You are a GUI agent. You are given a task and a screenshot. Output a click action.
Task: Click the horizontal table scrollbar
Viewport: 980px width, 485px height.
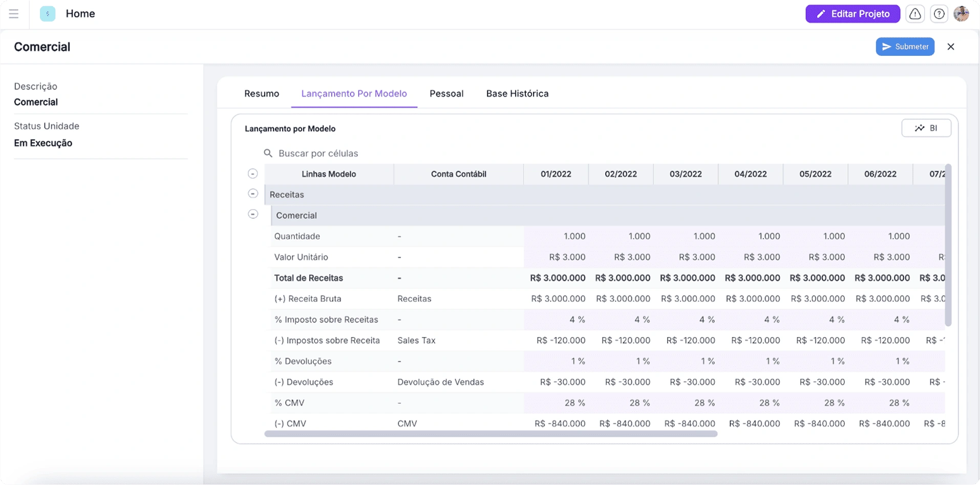click(x=491, y=434)
